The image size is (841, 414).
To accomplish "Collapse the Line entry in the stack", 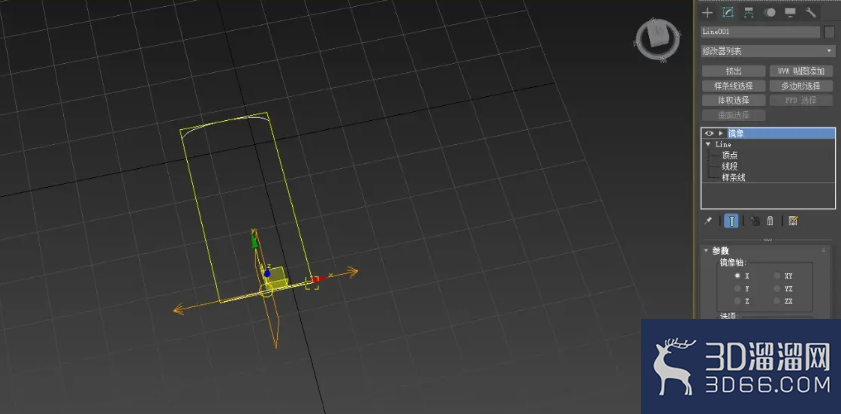I will (x=708, y=144).
